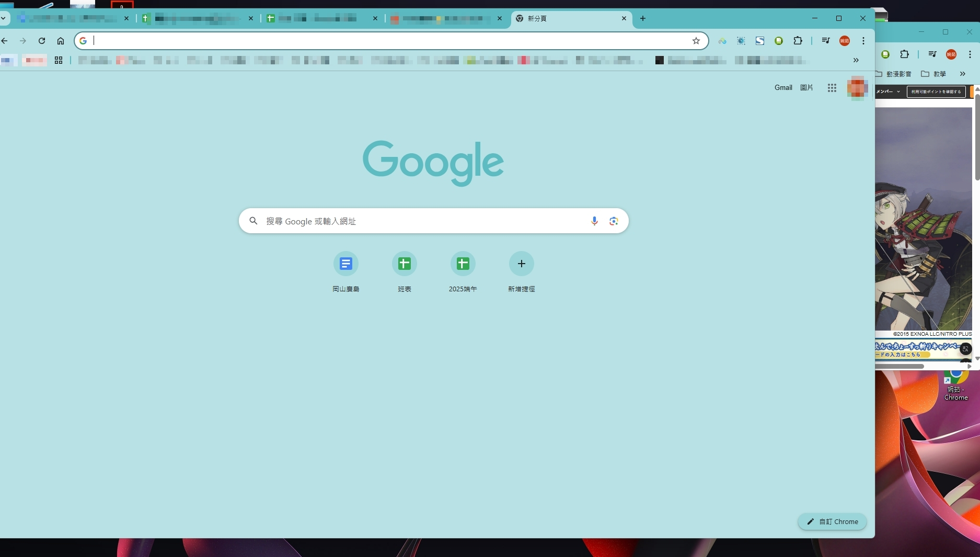
Task: Open the 2025端午 sheets shortcut
Action: [463, 272]
